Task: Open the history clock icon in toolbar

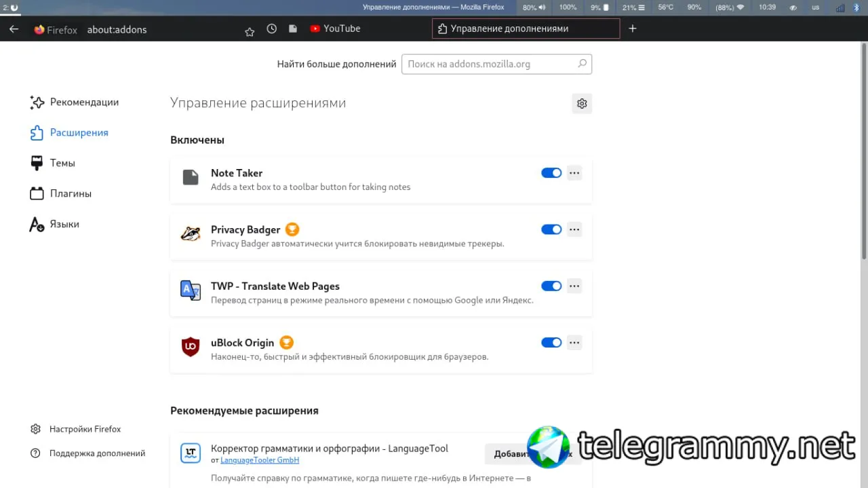Action: pos(272,29)
